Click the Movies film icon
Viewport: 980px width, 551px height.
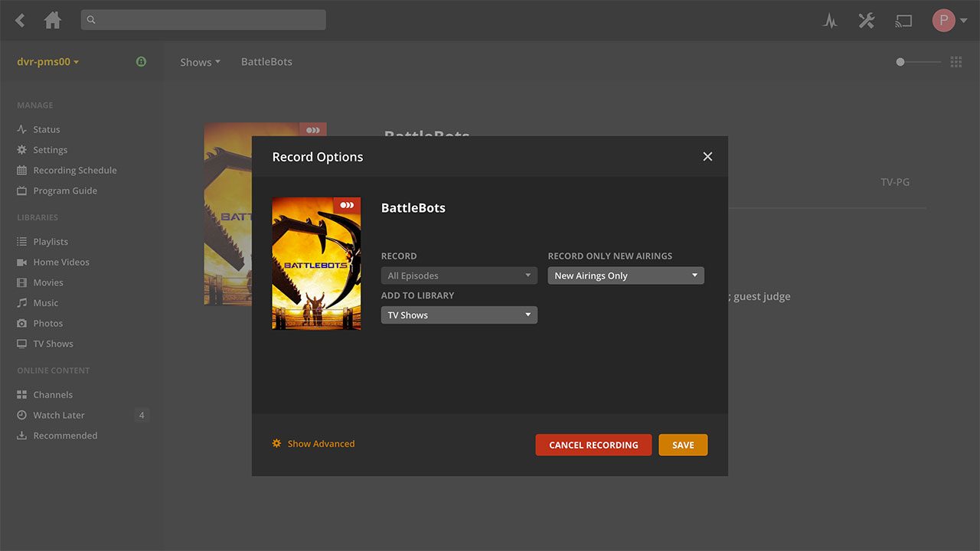tap(21, 282)
